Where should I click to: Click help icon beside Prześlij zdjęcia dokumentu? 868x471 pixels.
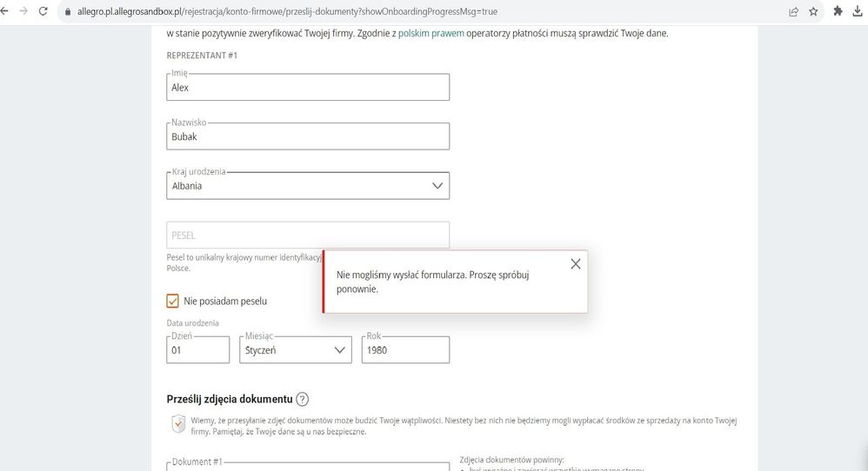tap(303, 399)
